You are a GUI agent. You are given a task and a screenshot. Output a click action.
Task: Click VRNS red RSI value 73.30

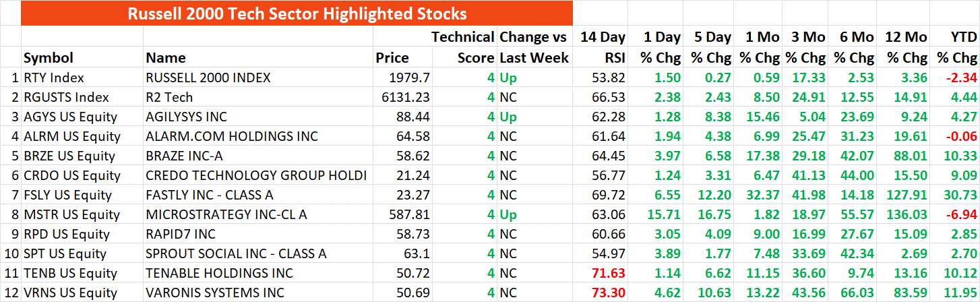(607, 293)
